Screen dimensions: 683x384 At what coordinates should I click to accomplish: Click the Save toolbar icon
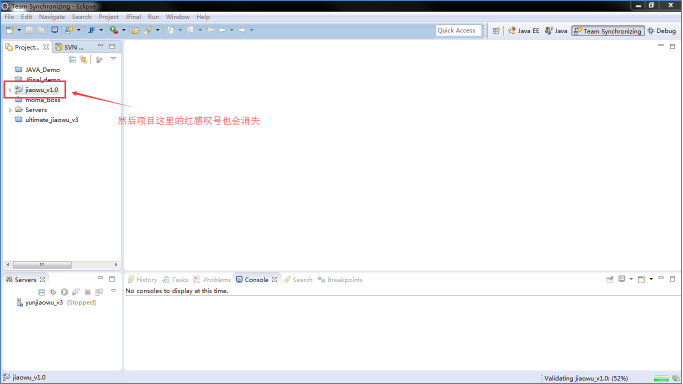tap(29, 30)
